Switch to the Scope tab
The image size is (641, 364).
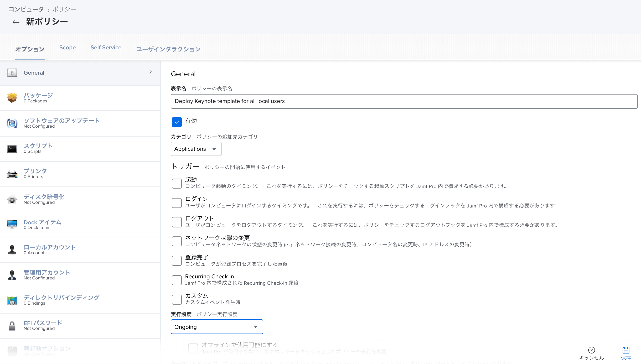[68, 48]
